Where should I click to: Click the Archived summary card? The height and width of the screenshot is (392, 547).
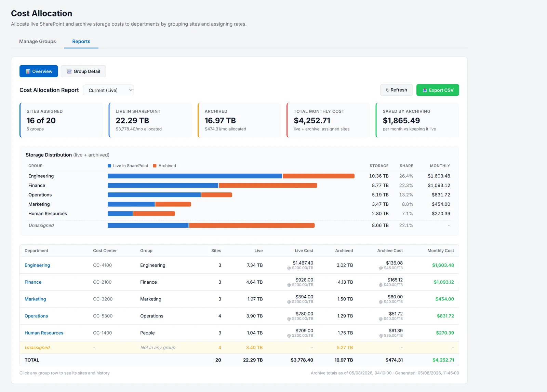tap(239, 120)
